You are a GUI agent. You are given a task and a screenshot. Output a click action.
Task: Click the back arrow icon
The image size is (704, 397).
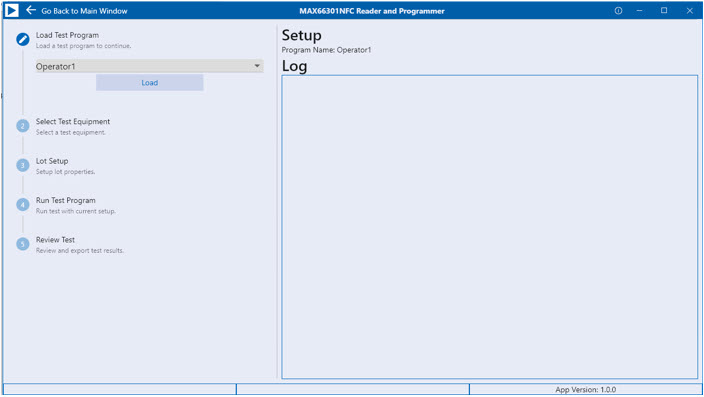[x=31, y=10]
